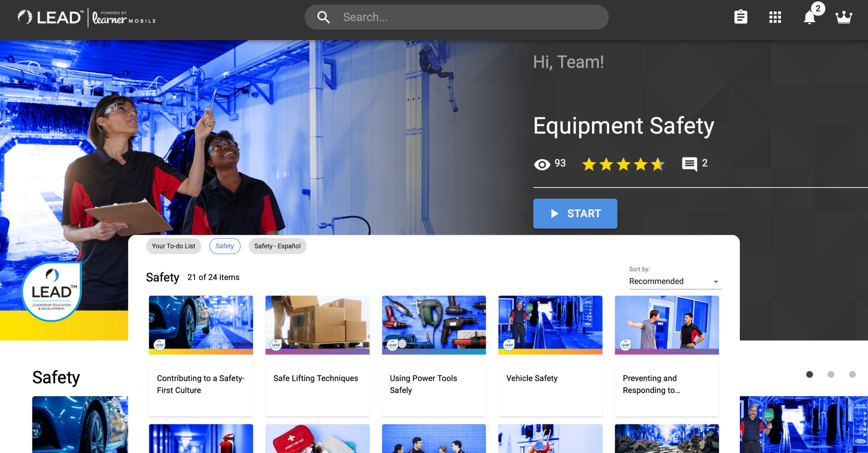Open the clipboard assignments icon
Viewport: 868px width, 453px height.
click(740, 17)
